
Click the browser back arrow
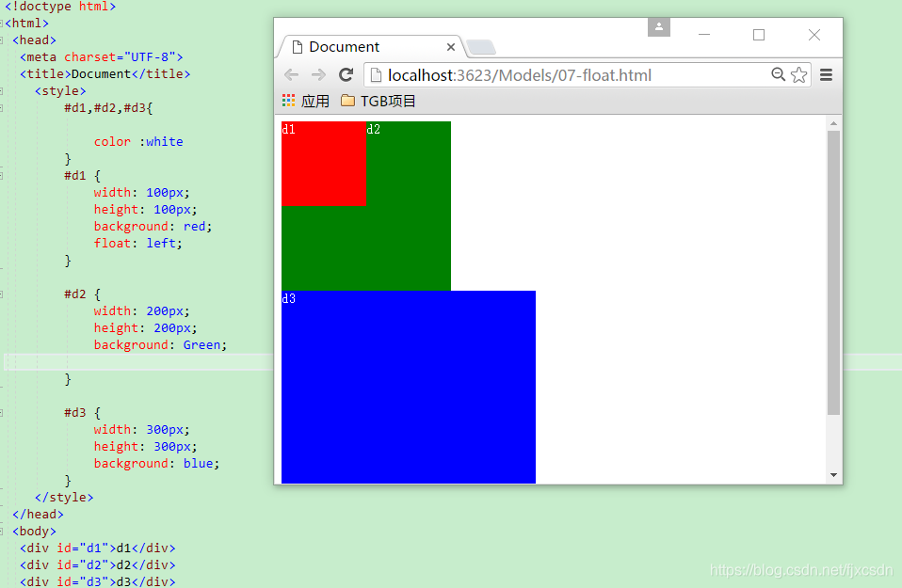pos(292,74)
